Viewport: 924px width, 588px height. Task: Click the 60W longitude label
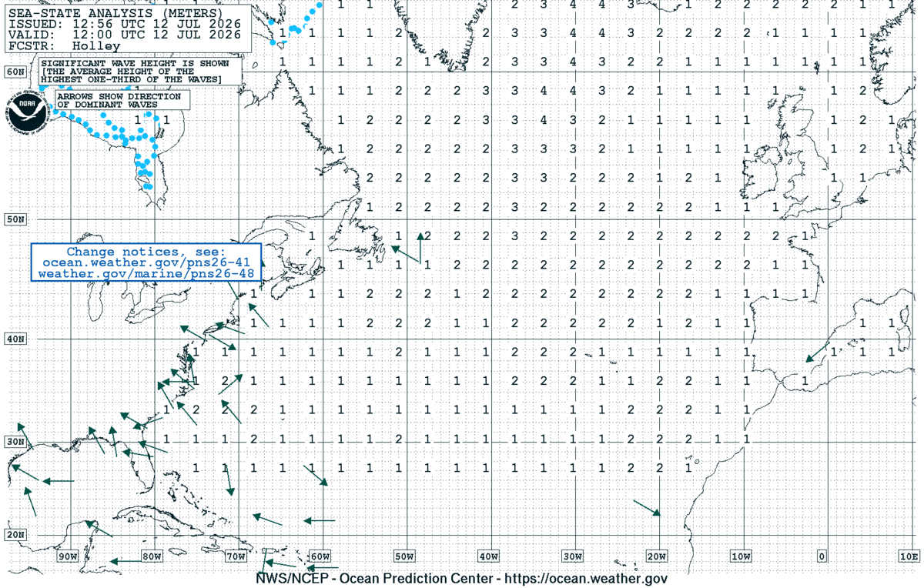(320, 556)
